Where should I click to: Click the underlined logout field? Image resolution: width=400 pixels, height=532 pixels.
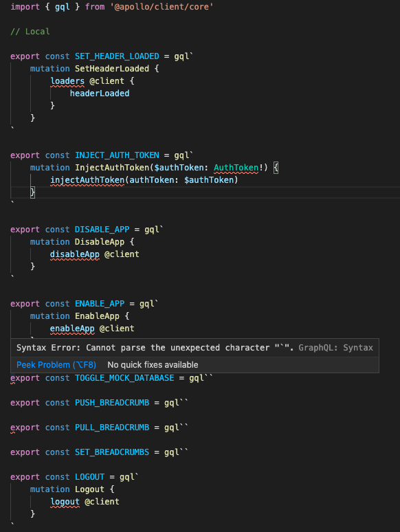65,502
